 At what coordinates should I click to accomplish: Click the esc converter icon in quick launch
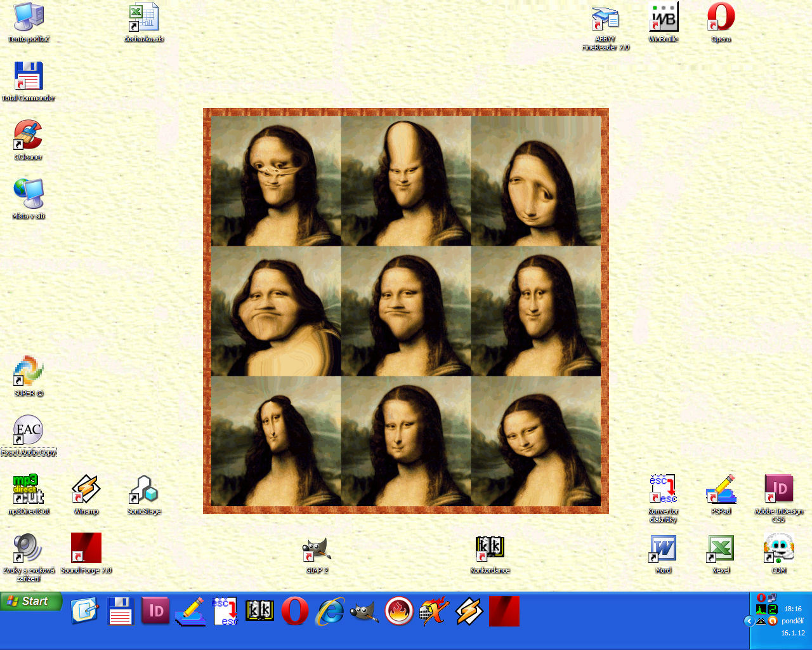pyautogui.click(x=225, y=611)
